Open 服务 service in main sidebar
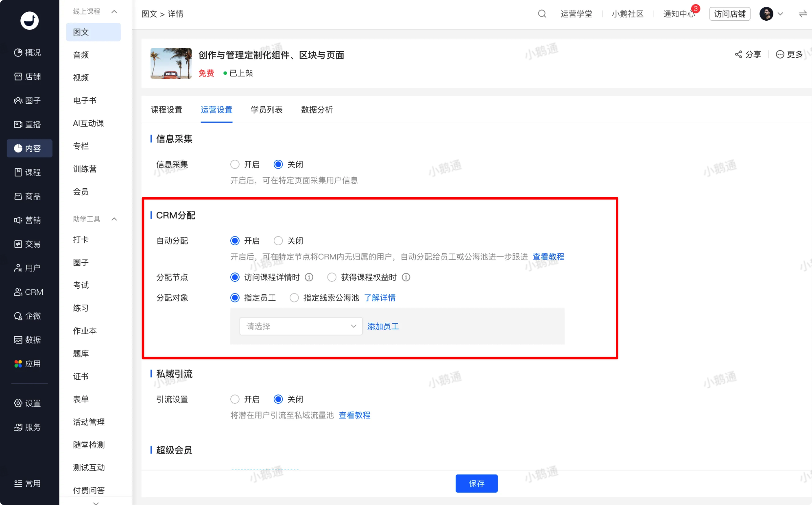Viewport: 812px width, 505px height. (x=28, y=427)
